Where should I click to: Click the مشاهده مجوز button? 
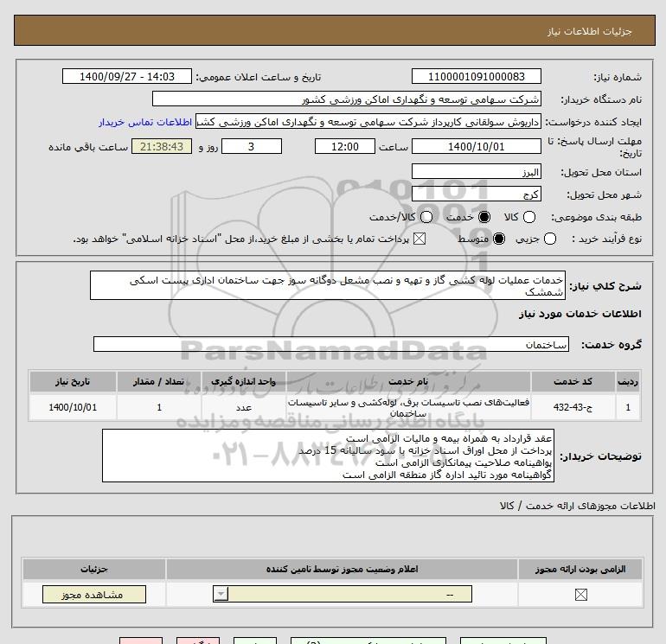tap(94, 595)
